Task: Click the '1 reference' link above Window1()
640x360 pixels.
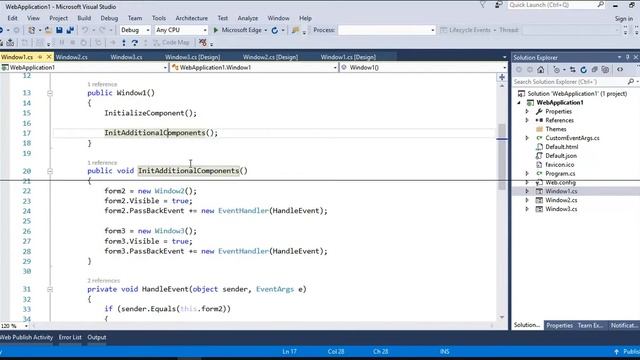Action: click(x=102, y=84)
